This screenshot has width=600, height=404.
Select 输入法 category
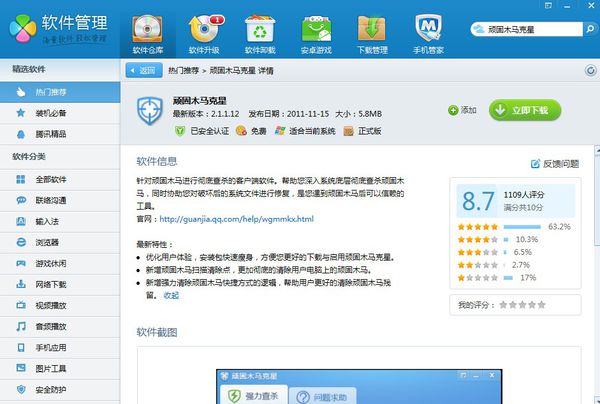[60, 222]
